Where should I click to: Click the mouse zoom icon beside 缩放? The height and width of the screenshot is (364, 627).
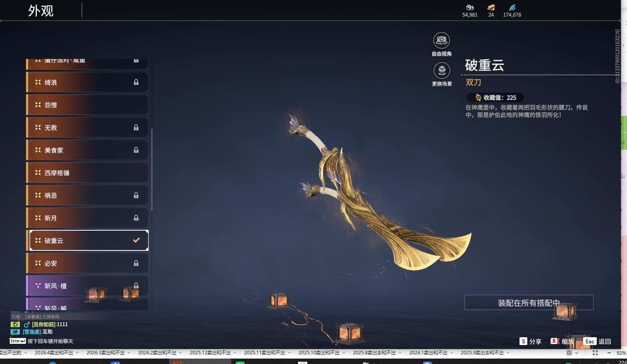(555, 341)
